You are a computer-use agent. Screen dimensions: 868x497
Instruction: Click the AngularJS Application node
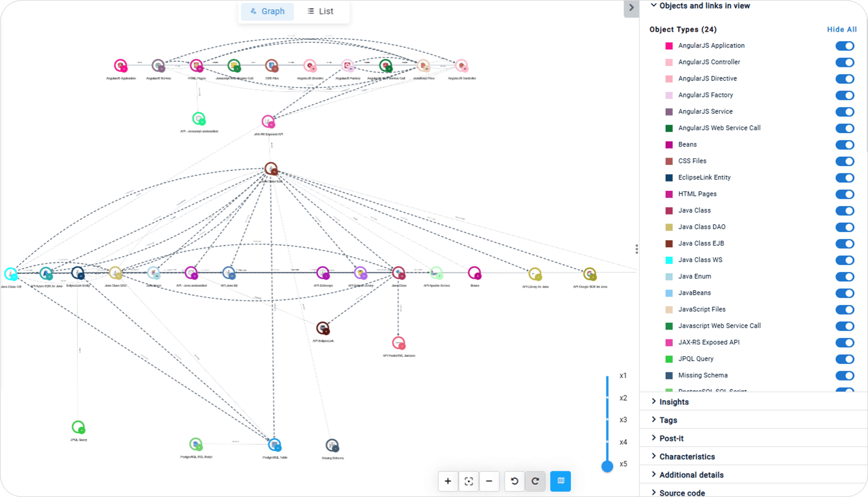[120, 66]
